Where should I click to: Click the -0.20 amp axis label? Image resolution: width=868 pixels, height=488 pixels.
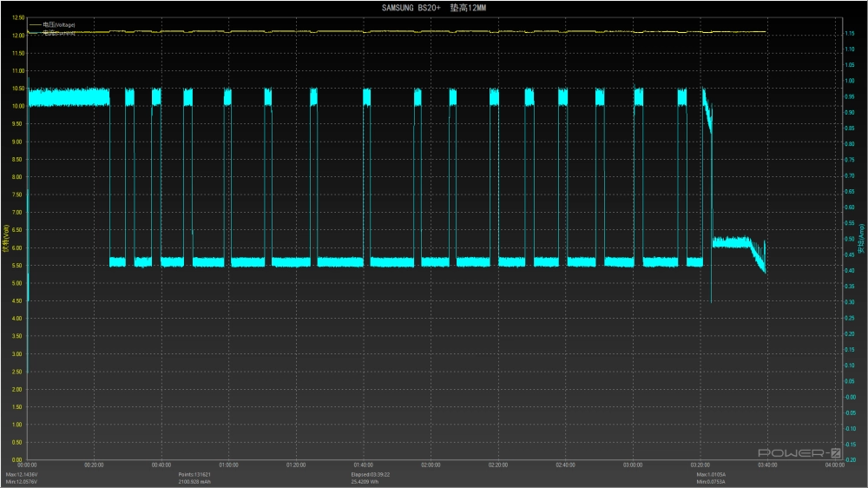tap(849, 459)
